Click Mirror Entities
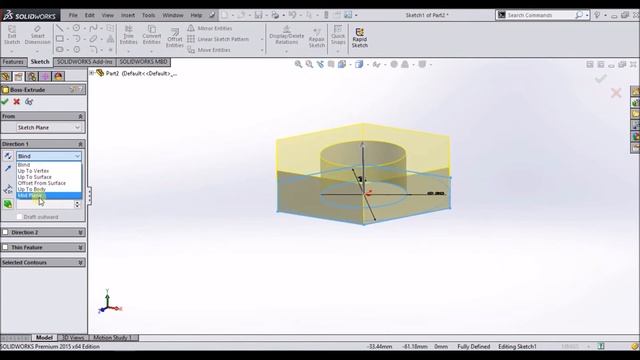Viewport: 640px width, 360px height. pyautogui.click(x=210, y=28)
